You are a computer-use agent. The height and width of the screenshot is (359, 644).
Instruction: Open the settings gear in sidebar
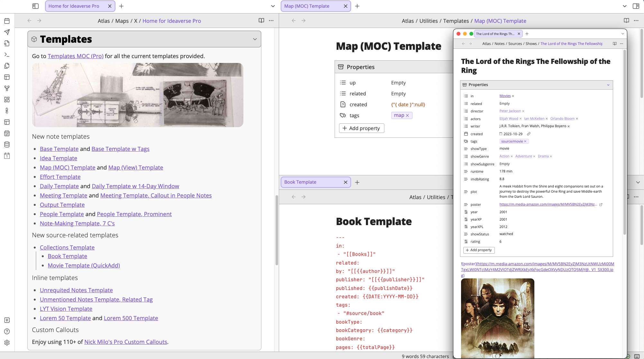tap(7, 343)
